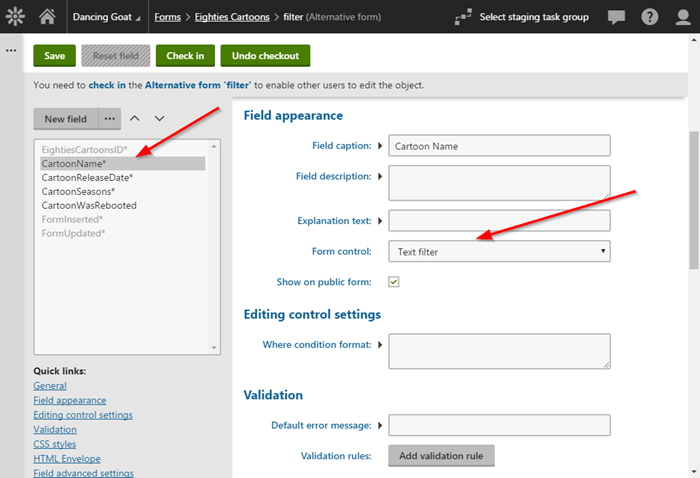Open New field extra options ellipsis
Image resolution: width=700 pixels, height=478 pixels.
(110, 119)
